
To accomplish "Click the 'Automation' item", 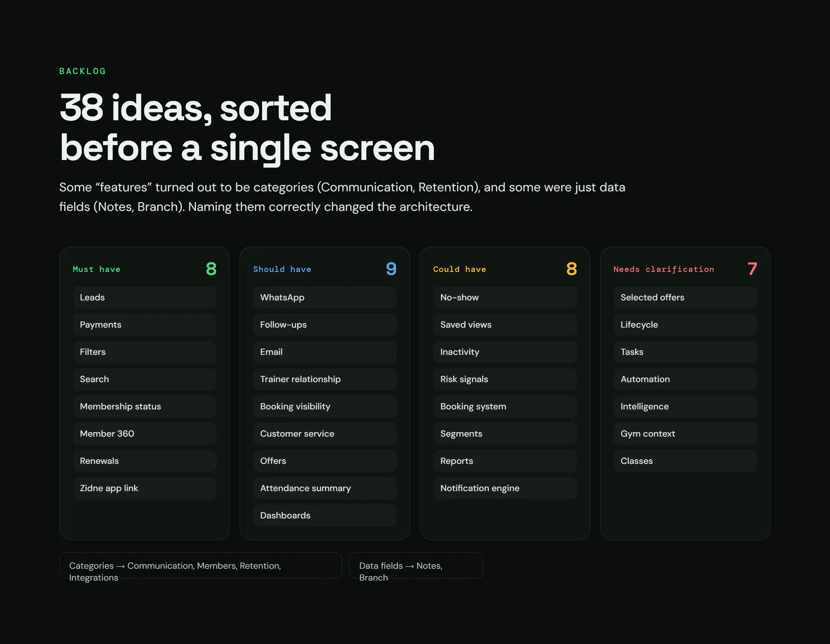I will [685, 379].
